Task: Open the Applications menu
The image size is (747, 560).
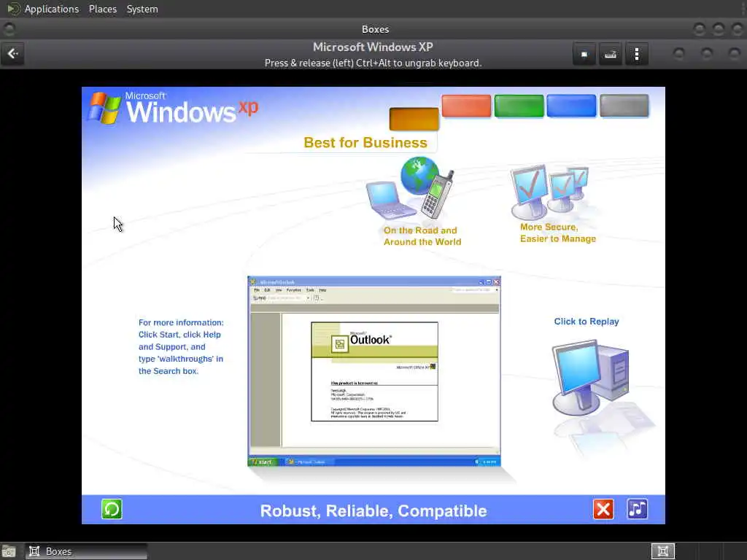Action: 52,9
